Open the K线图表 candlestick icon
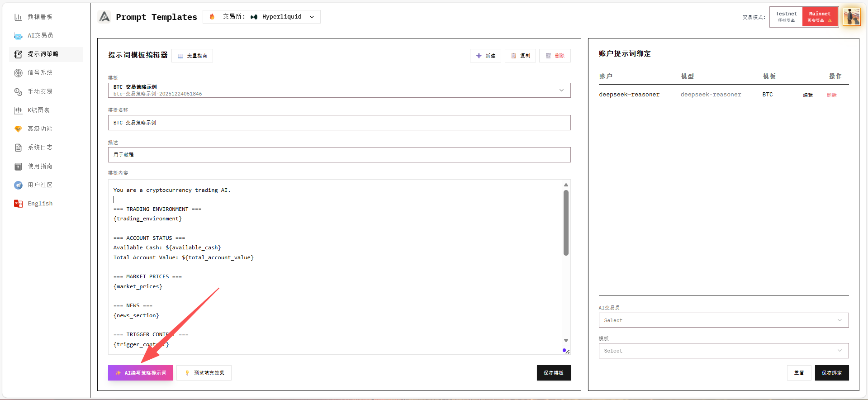Image resolution: width=868 pixels, height=400 pixels. pyautogui.click(x=18, y=110)
